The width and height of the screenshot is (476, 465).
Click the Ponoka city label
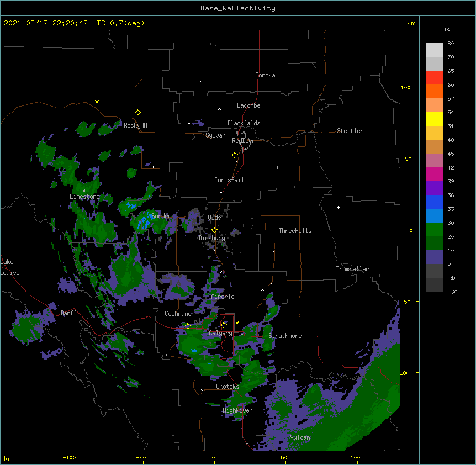pos(265,75)
